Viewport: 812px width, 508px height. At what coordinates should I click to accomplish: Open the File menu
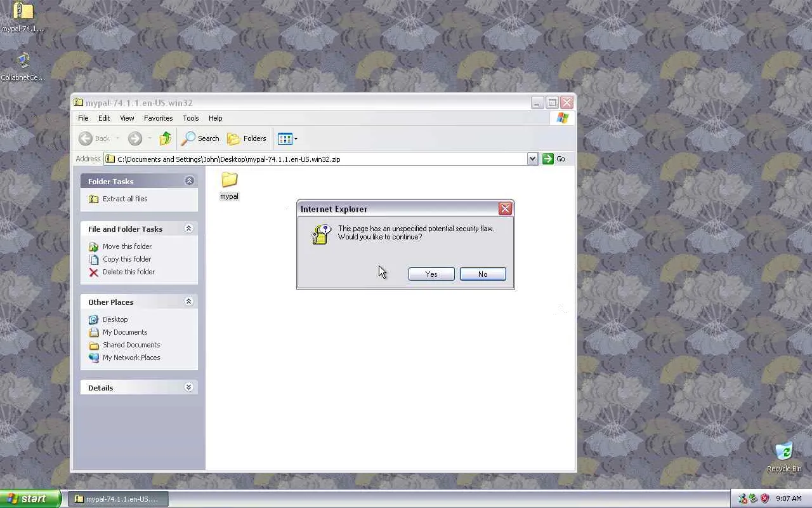pyautogui.click(x=83, y=118)
